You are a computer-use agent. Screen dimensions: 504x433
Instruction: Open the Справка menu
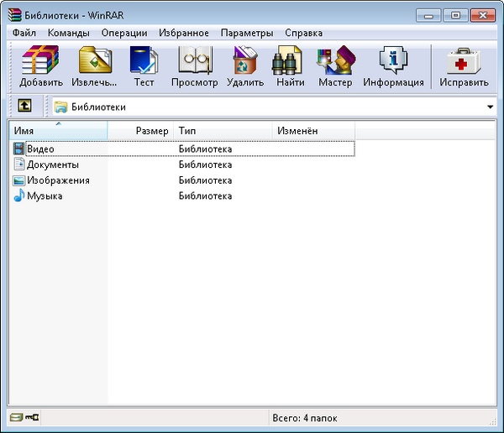[303, 33]
